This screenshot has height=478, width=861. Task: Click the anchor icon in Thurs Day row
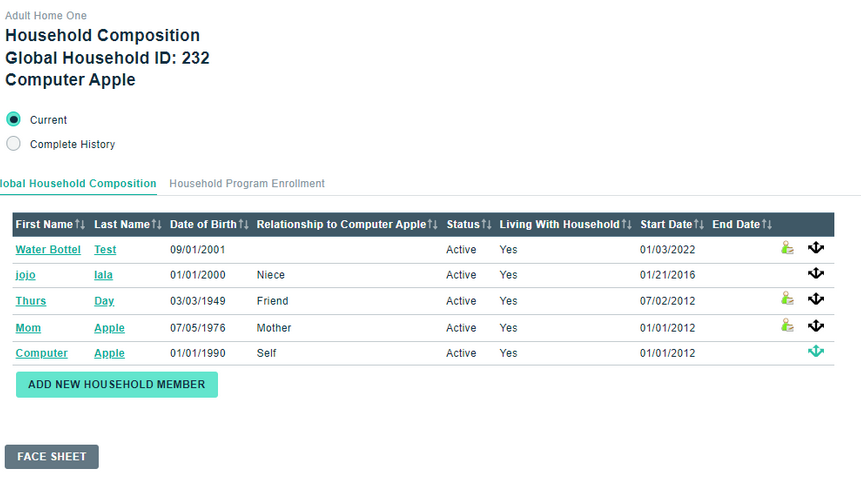(x=816, y=299)
